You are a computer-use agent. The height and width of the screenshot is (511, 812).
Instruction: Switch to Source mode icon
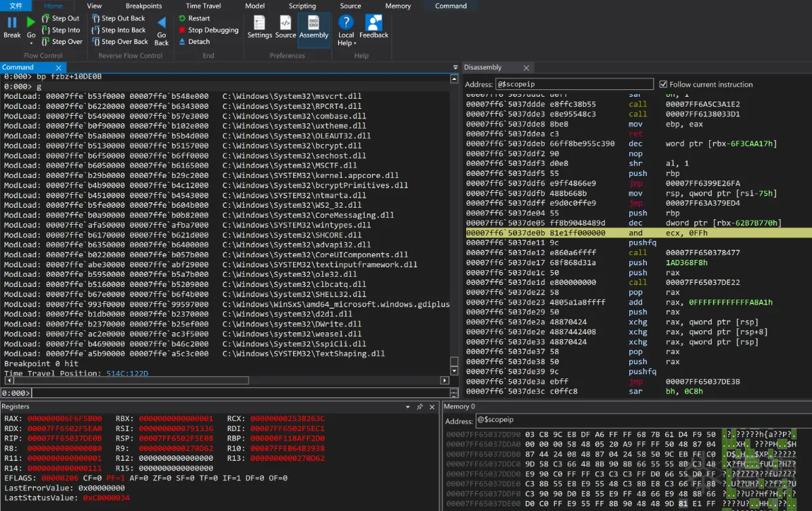click(x=285, y=23)
